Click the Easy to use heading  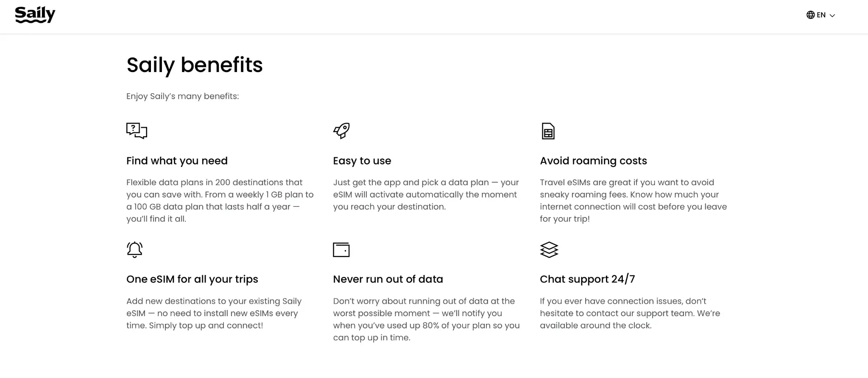tap(362, 161)
